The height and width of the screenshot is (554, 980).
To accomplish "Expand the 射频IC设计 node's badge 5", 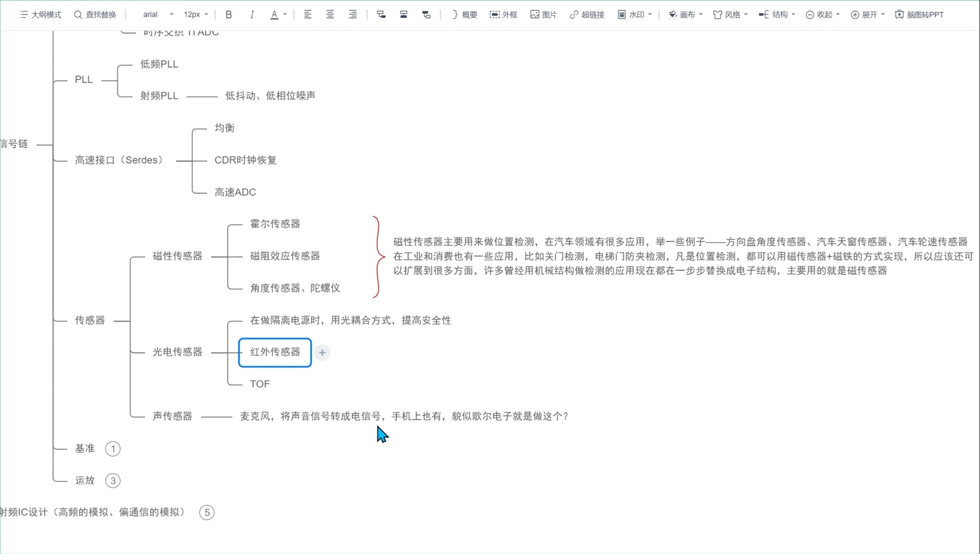I will 207,512.
